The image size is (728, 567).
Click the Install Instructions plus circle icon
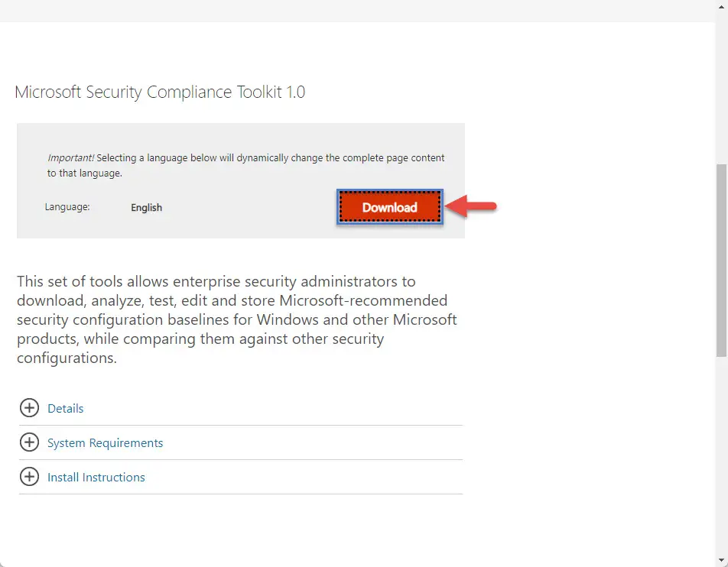(29, 477)
